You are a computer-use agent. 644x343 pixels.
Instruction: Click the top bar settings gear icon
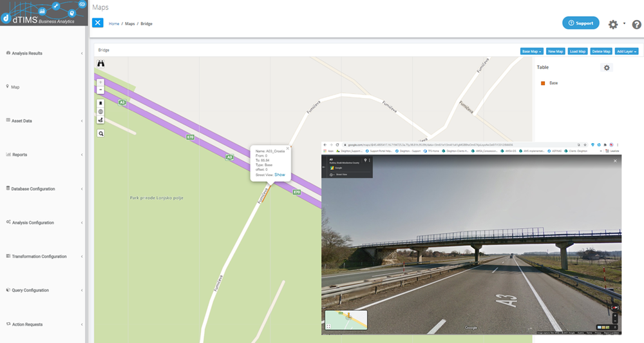(613, 24)
